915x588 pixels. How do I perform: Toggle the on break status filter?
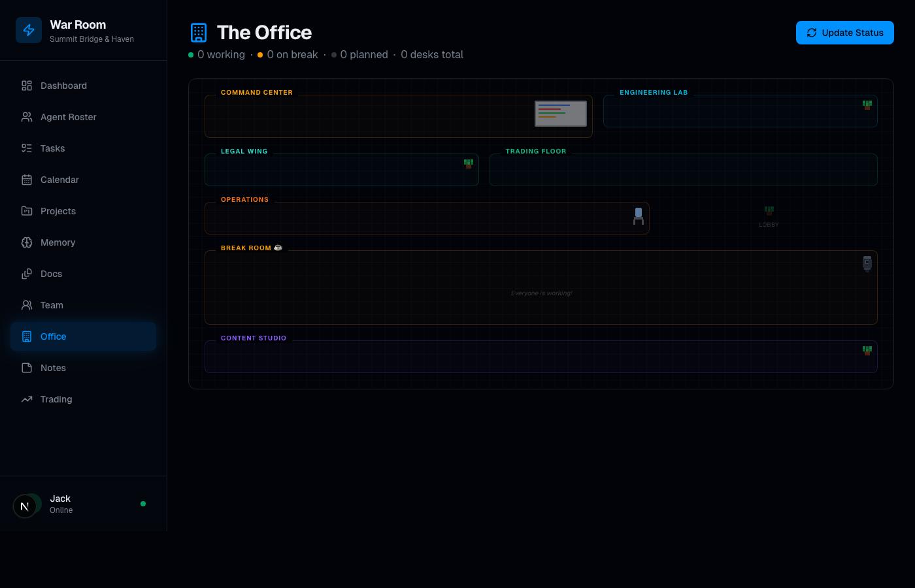coord(261,55)
